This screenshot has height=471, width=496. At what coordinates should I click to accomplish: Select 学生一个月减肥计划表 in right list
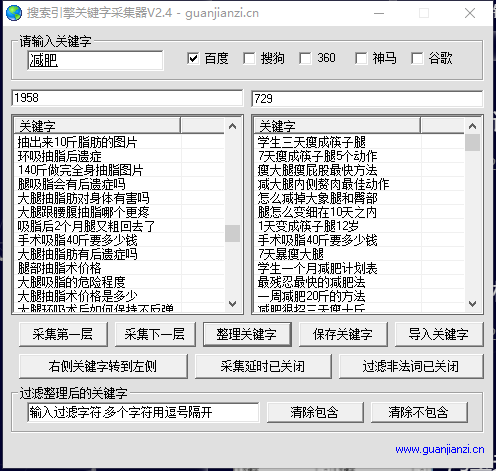[317, 268]
